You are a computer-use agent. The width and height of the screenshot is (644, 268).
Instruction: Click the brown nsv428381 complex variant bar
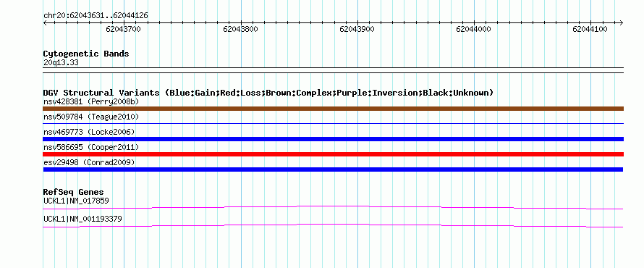point(333,109)
